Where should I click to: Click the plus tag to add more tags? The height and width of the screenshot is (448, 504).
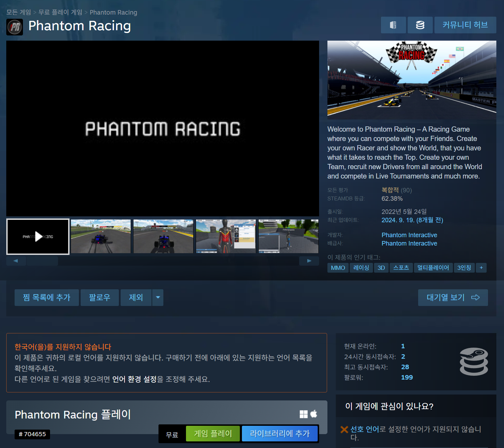pos(481,268)
